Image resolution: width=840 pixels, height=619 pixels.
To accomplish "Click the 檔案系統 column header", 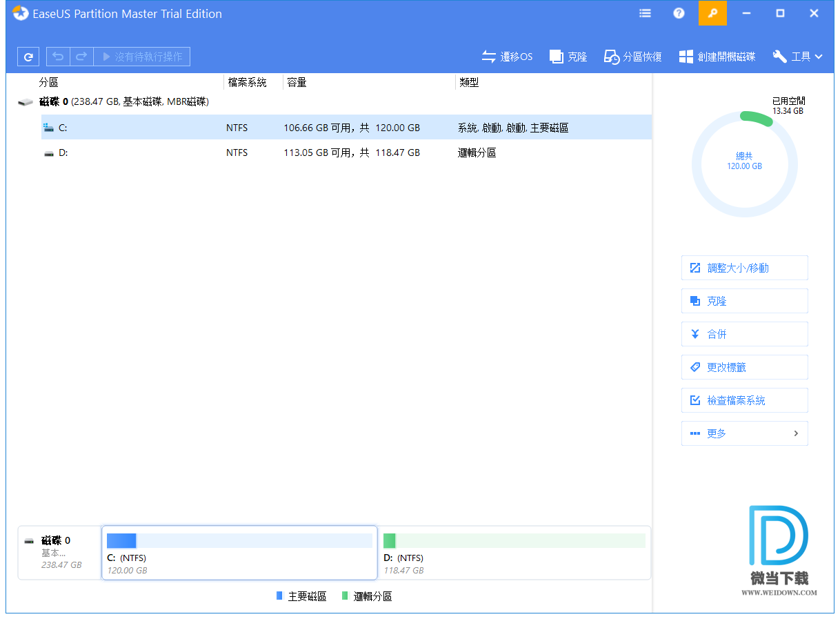I will coord(247,82).
